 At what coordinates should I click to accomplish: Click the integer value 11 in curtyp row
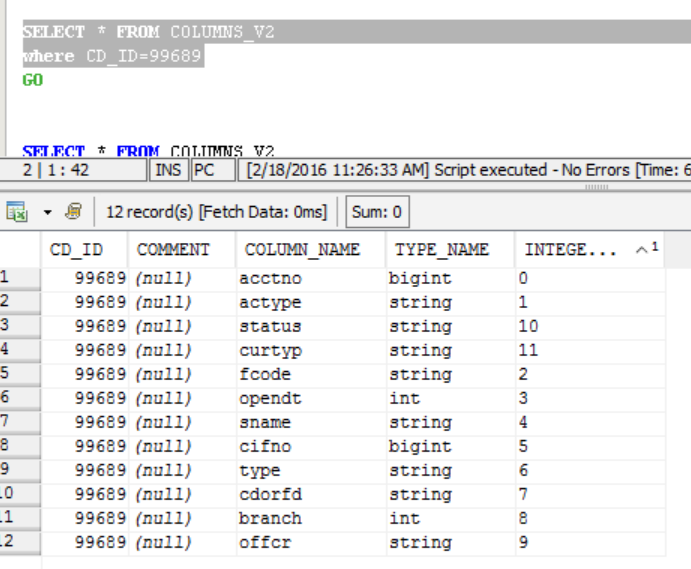point(590,350)
